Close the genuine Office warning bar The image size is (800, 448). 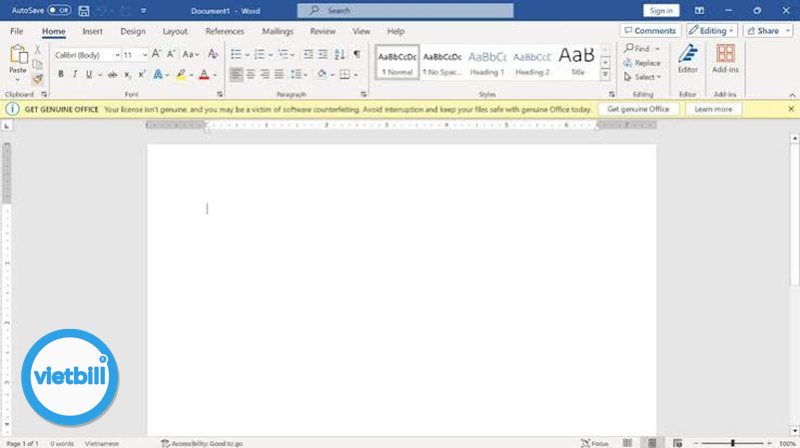(x=791, y=109)
